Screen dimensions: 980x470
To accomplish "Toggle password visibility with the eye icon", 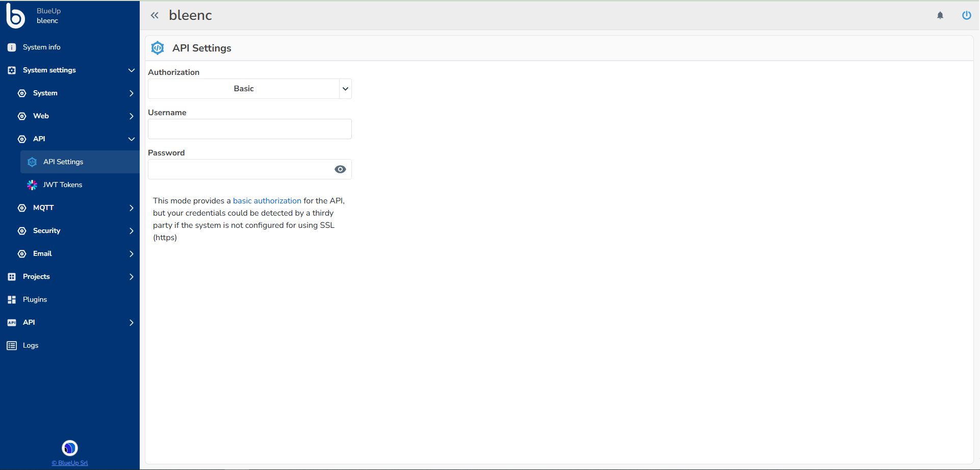I will coord(340,169).
